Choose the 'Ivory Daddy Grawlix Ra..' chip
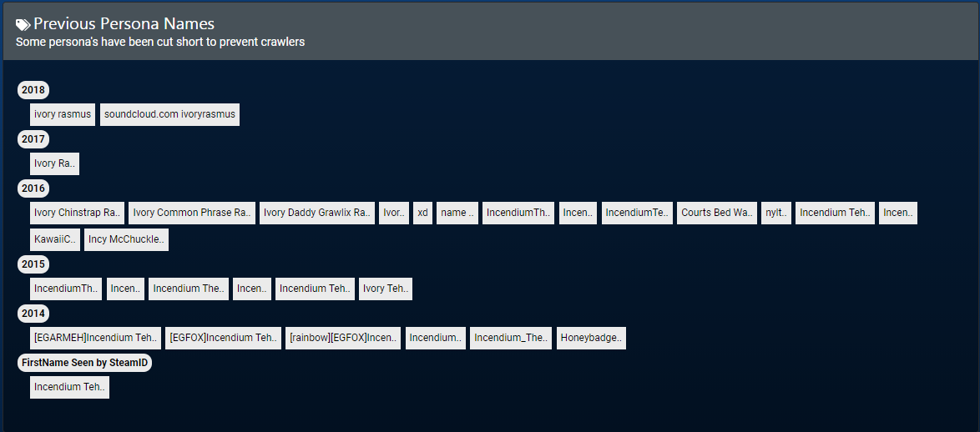The width and height of the screenshot is (980, 432). pos(317,213)
